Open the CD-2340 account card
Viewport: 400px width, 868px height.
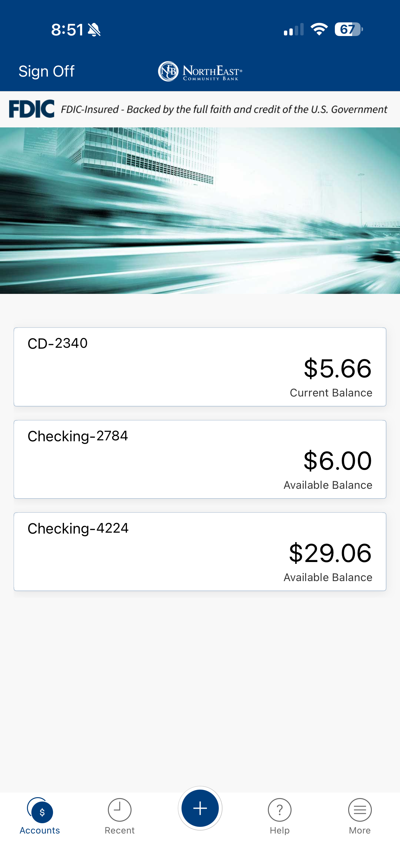[x=200, y=367]
